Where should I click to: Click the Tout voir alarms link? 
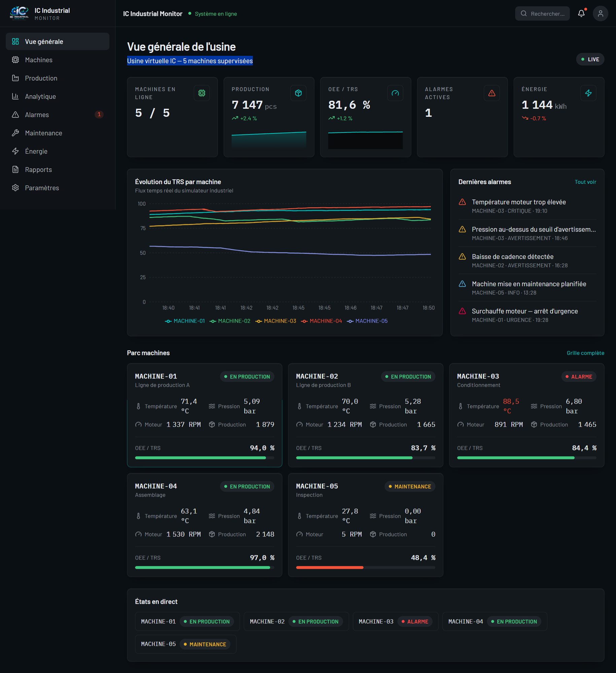(x=585, y=182)
